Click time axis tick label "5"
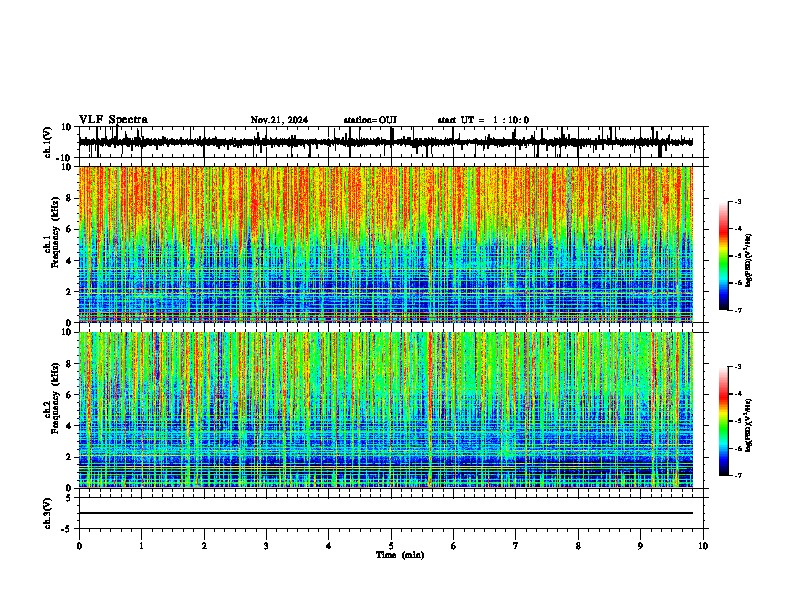Image resolution: width=792 pixels, height=612 pixels. [x=391, y=546]
